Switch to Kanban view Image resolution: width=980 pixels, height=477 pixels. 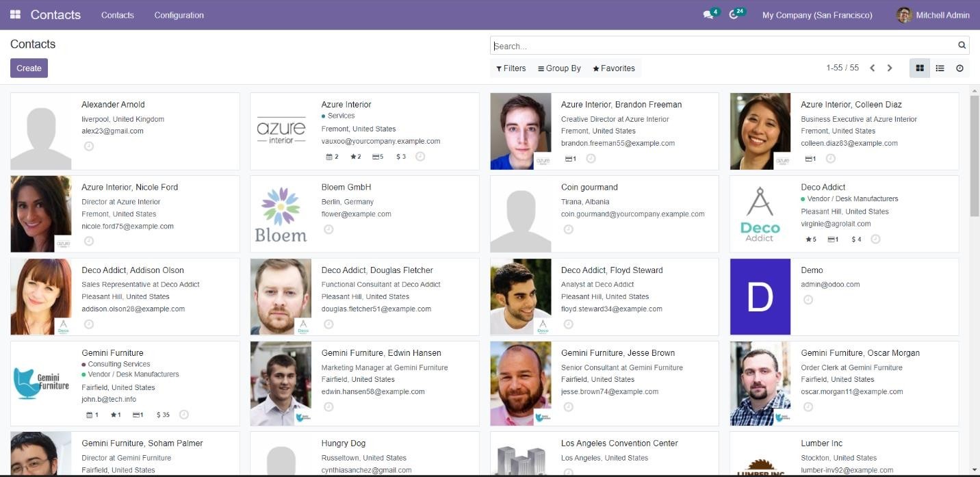[x=920, y=68]
